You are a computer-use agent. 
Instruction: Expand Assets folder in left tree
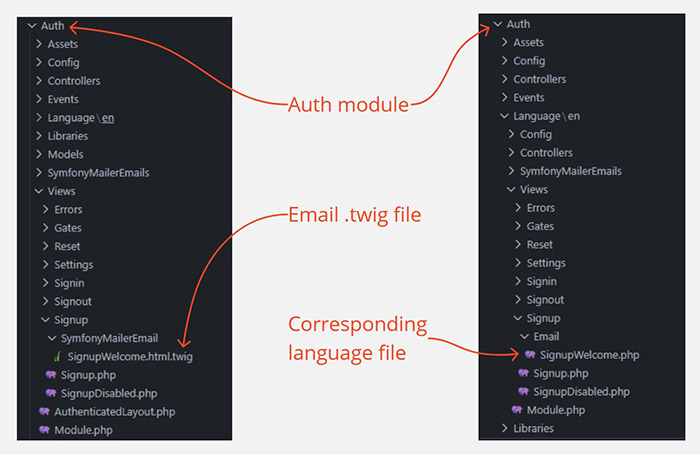pyautogui.click(x=39, y=44)
